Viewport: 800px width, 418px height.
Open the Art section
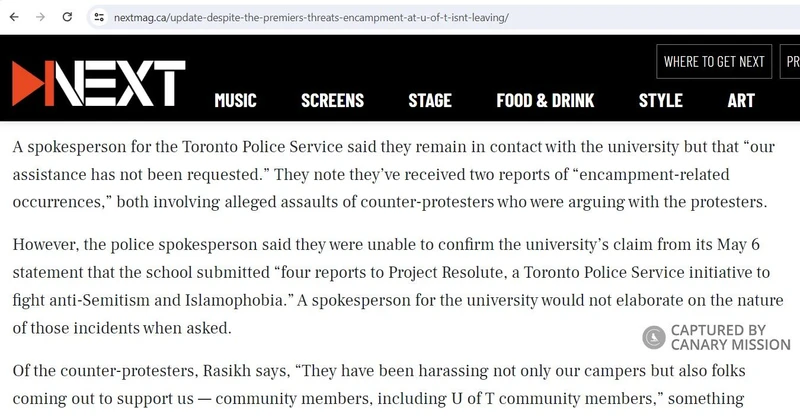pos(741,101)
